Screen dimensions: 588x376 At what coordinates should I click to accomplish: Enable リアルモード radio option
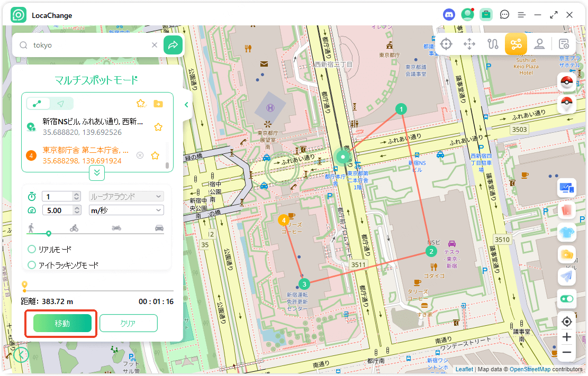pos(32,249)
